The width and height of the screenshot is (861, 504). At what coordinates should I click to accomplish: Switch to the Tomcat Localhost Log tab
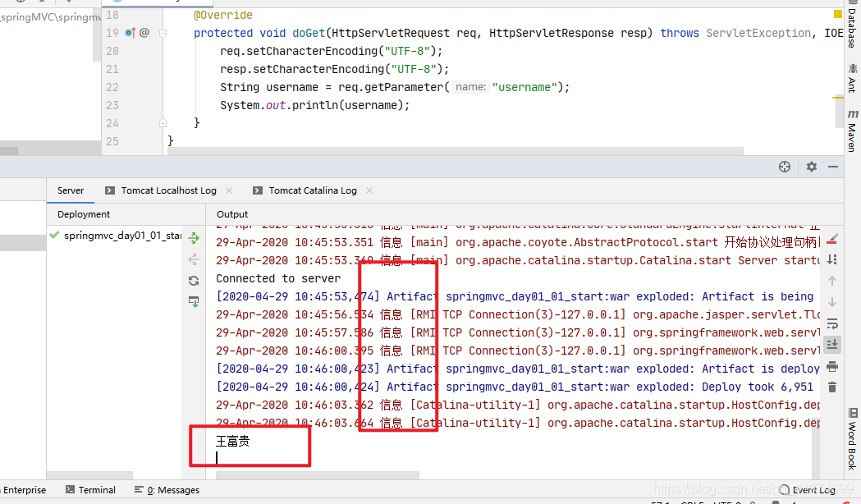(x=168, y=190)
